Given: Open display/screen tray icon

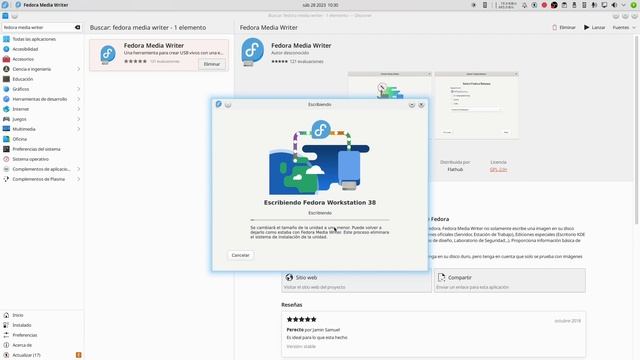Looking at the screenshot, I should click(604, 5).
